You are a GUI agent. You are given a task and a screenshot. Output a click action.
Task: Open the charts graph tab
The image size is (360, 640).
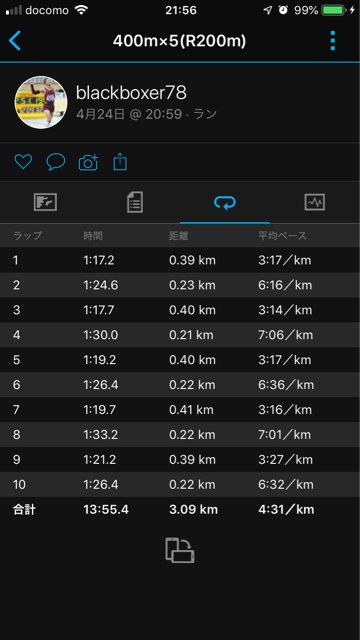315,202
